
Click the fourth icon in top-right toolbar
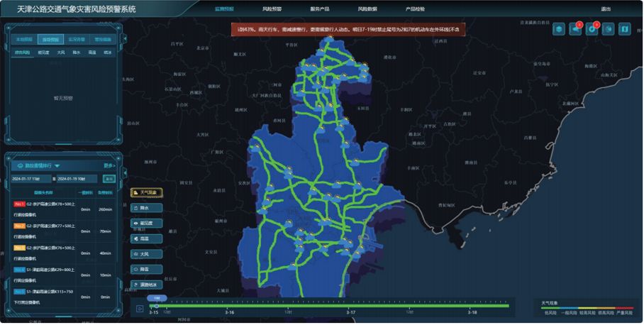click(x=609, y=29)
